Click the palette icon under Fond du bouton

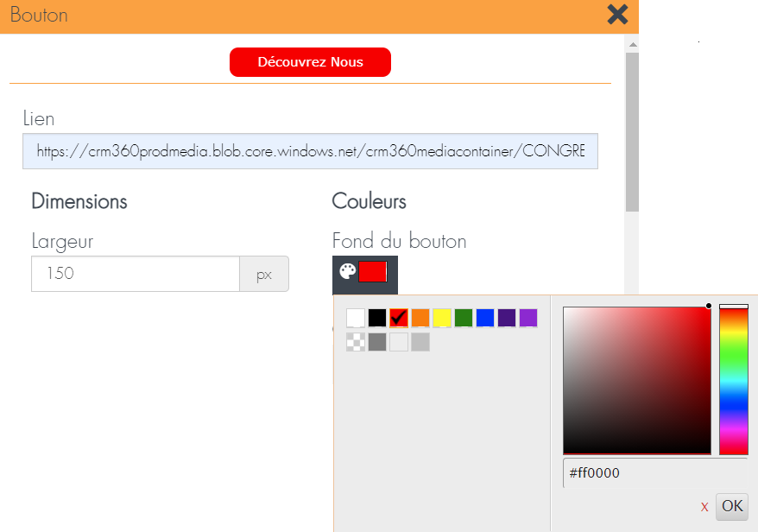(347, 271)
